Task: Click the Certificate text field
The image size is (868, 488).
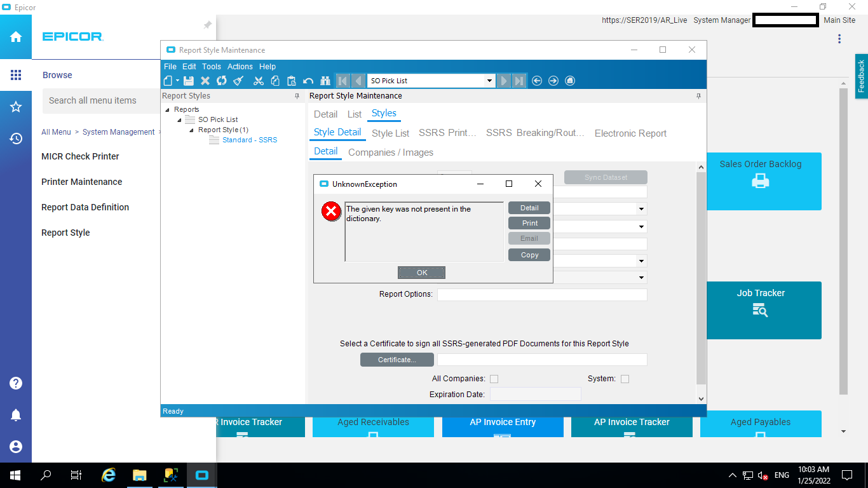Action: point(542,360)
